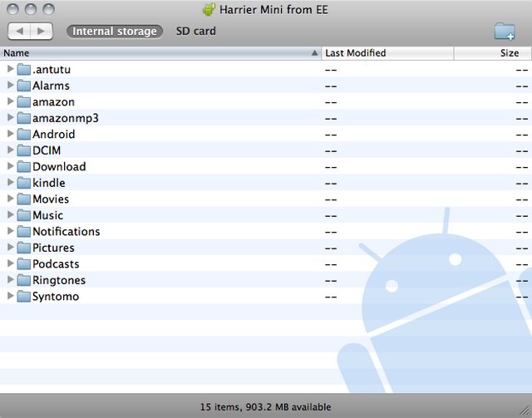
Task: Click the Podcasts folder icon
Action: (23, 264)
